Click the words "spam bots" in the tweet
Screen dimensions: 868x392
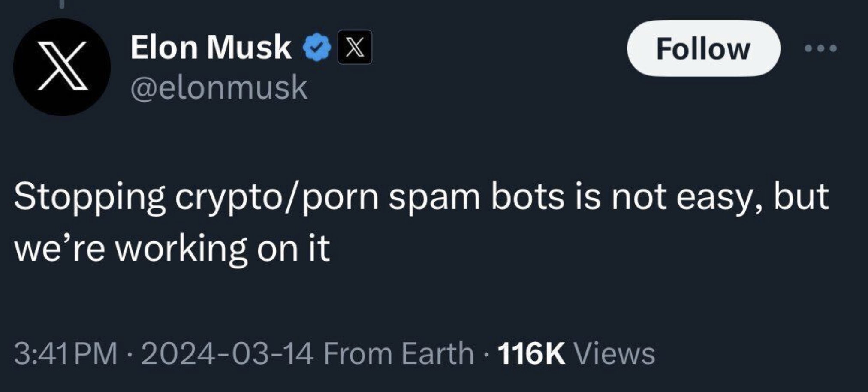[x=476, y=197]
